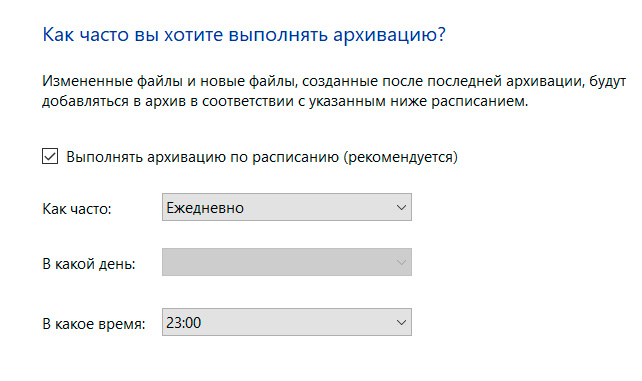Screen dimensions: 642x381
Task: Click the chevron arrow next to 23:00
Action: point(401,322)
